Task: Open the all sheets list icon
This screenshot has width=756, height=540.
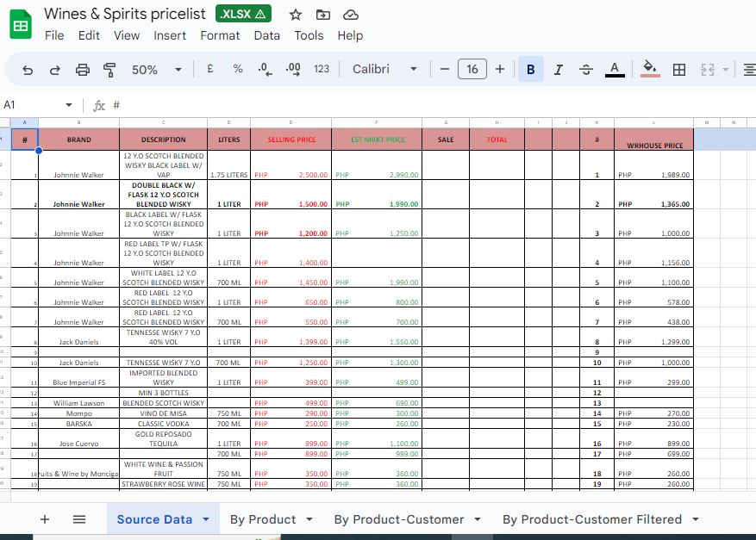Action: [79, 519]
